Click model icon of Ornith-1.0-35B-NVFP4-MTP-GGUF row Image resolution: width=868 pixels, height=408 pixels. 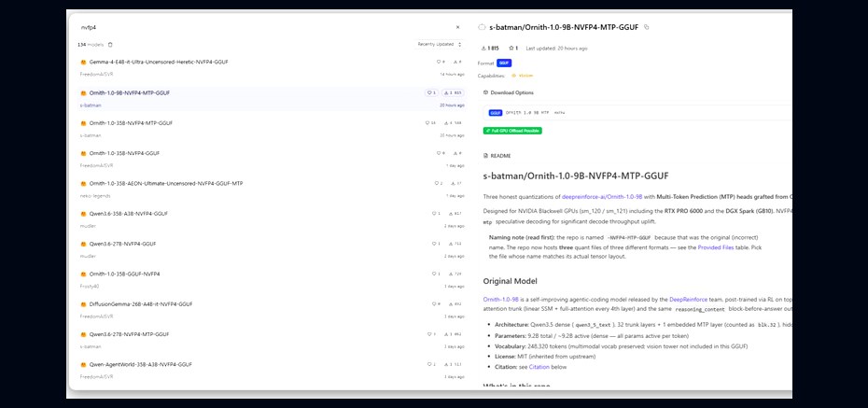coord(84,123)
